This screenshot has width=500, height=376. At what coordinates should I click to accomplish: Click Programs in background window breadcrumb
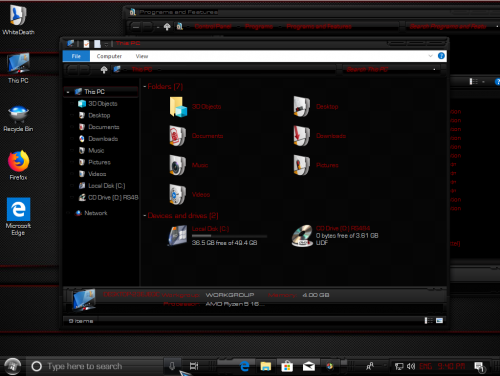tap(259, 26)
